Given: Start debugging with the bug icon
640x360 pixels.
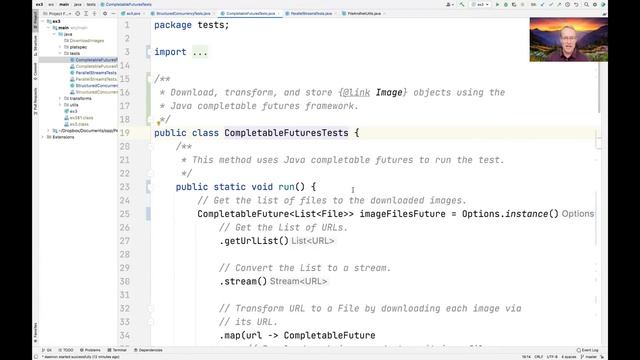Looking at the screenshot, I should pyautogui.click(x=506, y=4).
